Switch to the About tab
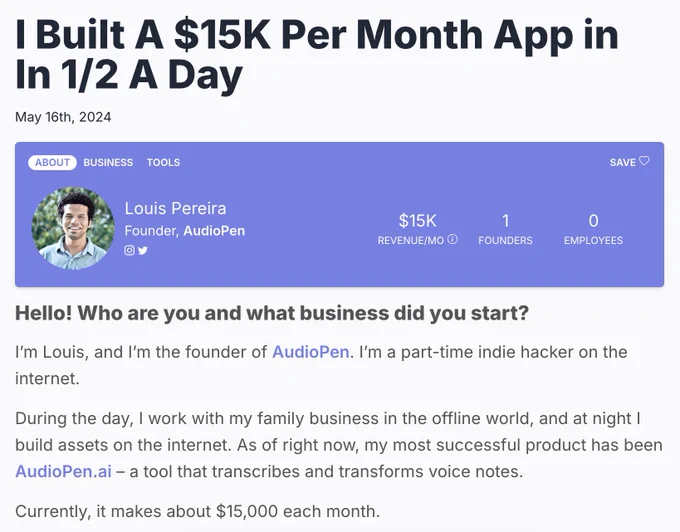 tap(52, 162)
